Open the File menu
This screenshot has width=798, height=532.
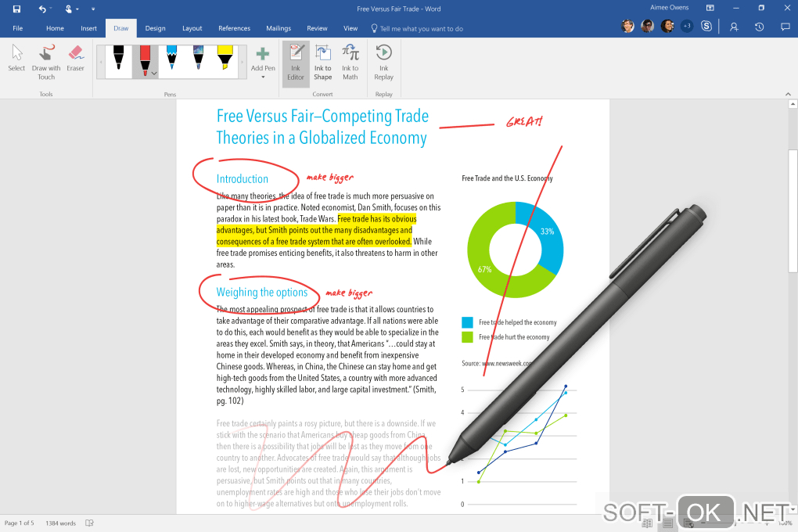point(17,28)
